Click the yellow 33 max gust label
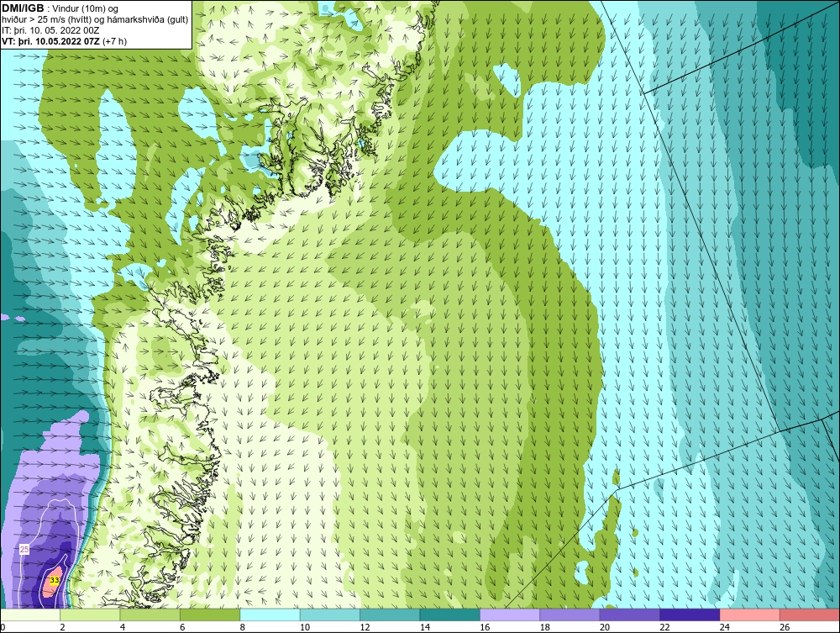This screenshot has width=840, height=633. click(x=54, y=580)
